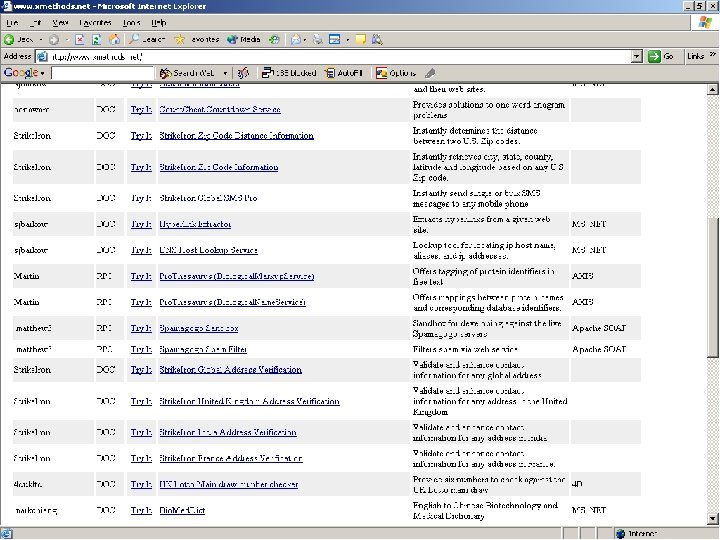Click the page icon in Address bar

(42, 56)
